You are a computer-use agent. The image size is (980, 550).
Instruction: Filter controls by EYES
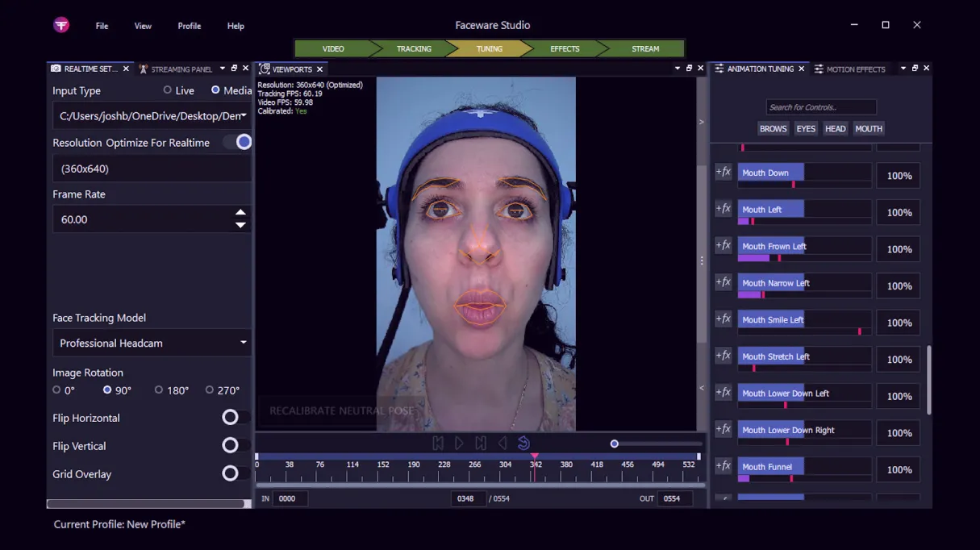[x=806, y=128]
